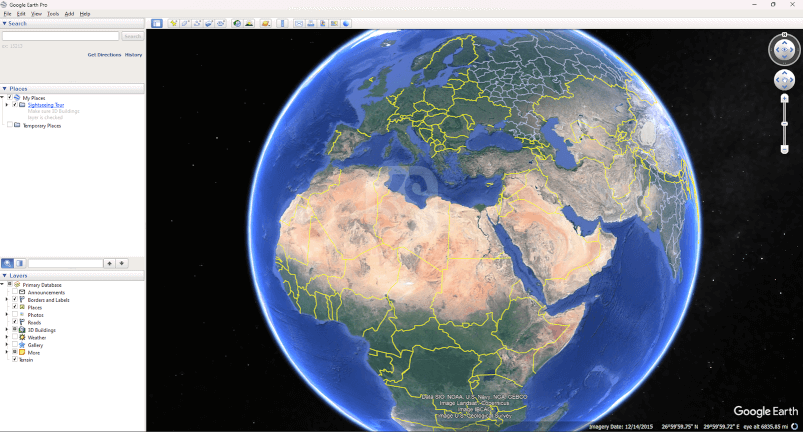Click the imagery date status text
Viewport: 803px width, 432px height.
621,426
